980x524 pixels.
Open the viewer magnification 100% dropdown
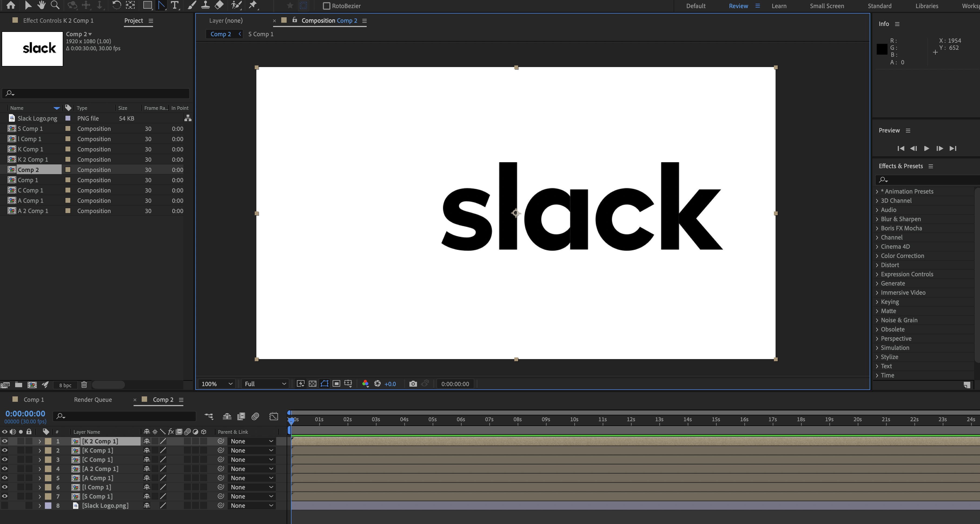(217, 384)
